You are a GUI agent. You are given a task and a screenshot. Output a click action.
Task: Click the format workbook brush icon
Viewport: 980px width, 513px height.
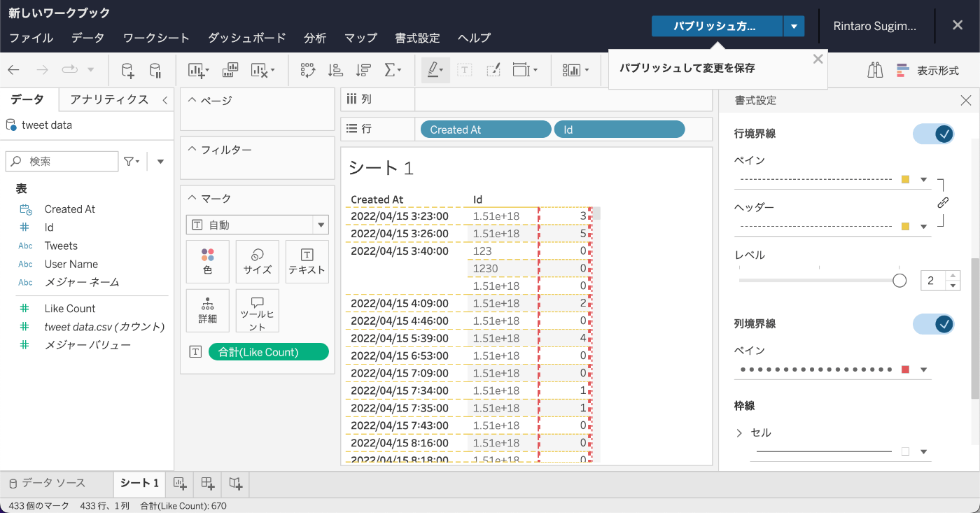(493, 70)
